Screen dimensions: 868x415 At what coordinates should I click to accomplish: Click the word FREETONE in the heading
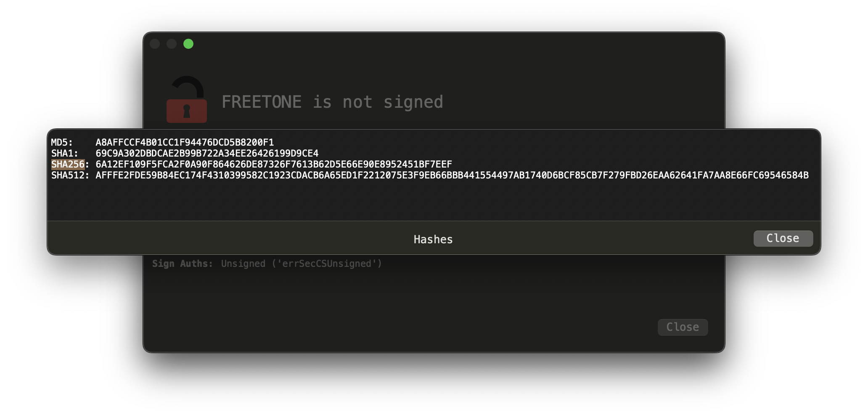(x=261, y=102)
